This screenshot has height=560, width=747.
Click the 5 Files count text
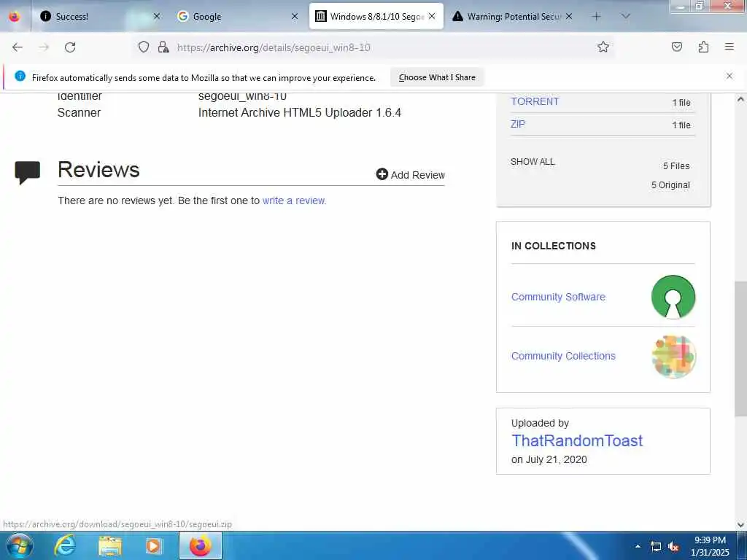click(x=676, y=166)
